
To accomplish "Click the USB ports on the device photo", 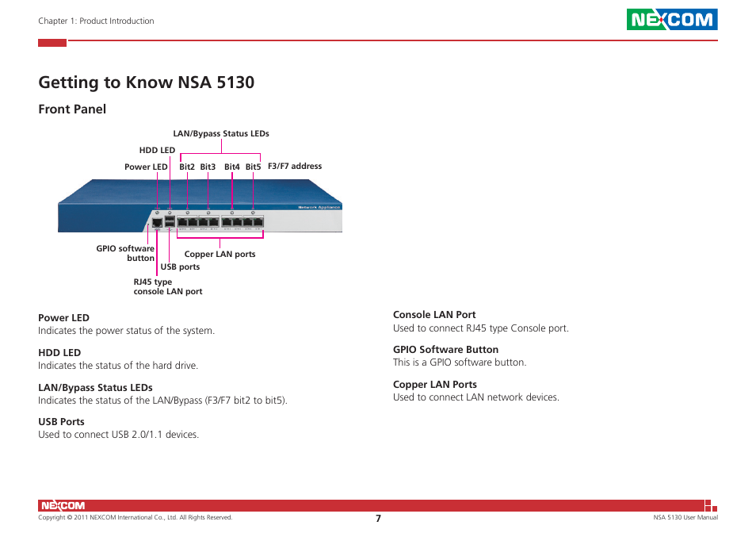I will [170, 221].
